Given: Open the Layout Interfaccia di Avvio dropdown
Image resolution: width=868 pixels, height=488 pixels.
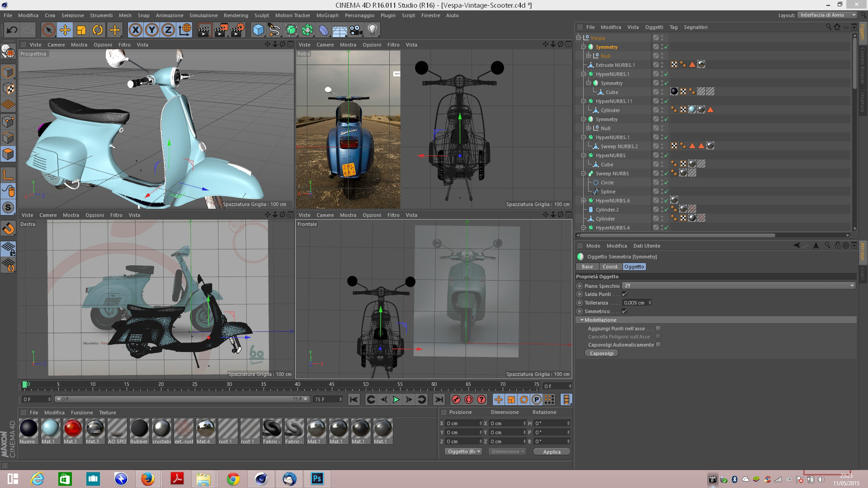Looking at the screenshot, I should click(x=827, y=15).
